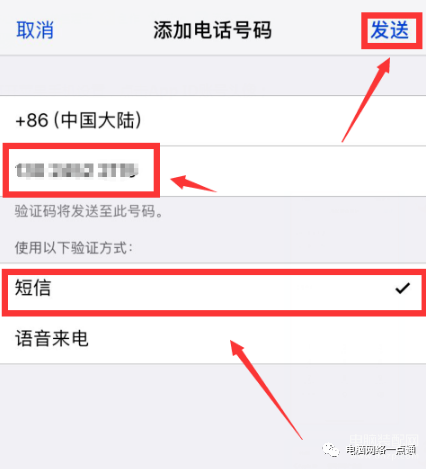Click the 电脑网络一点通 watermark text

[x=380, y=450]
